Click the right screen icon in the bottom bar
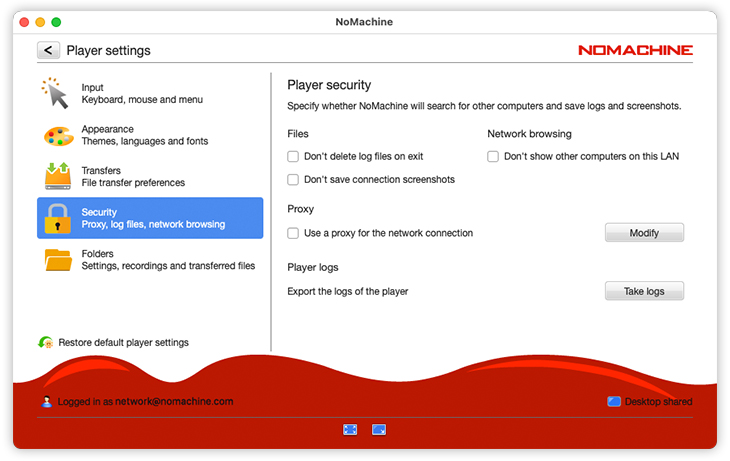Screen dimensions: 730x461 point(379,429)
